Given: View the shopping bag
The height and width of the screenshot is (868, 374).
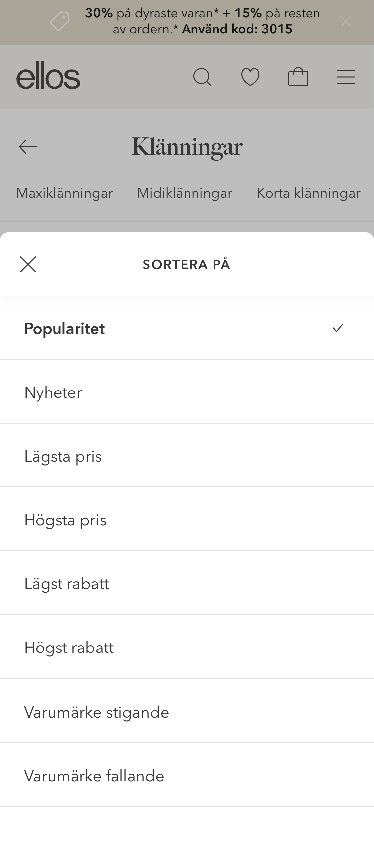Looking at the screenshot, I should [298, 77].
